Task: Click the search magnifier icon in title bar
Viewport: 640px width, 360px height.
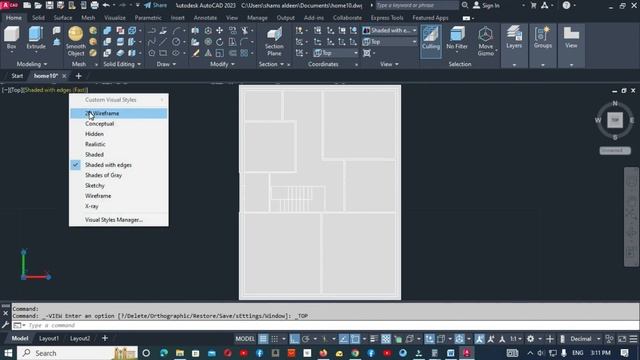Action: click(464, 5)
